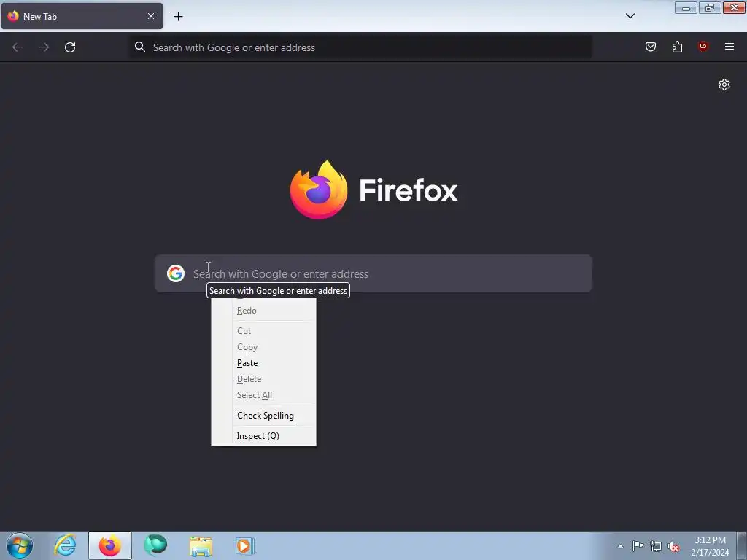Viewport: 747px width, 560px height.
Task: Open the Save to Pocket icon
Action: [x=650, y=47]
